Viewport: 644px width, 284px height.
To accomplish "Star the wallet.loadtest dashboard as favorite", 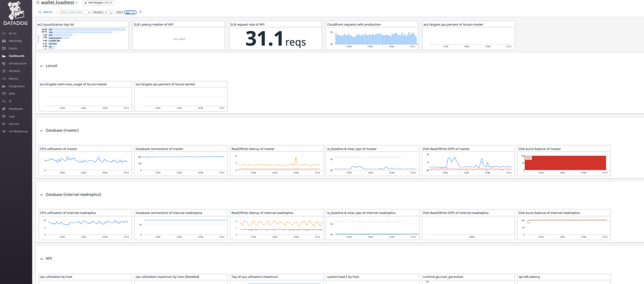I will 38,3.
